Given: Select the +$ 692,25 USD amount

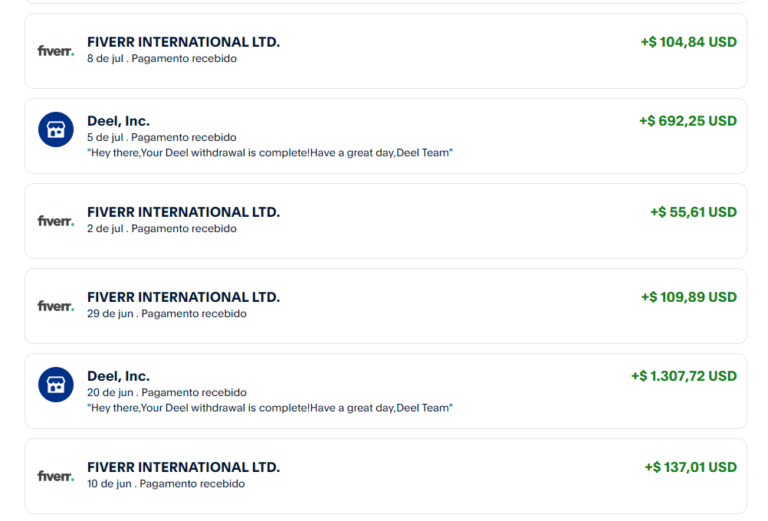Looking at the screenshot, I should pos(688,121).
